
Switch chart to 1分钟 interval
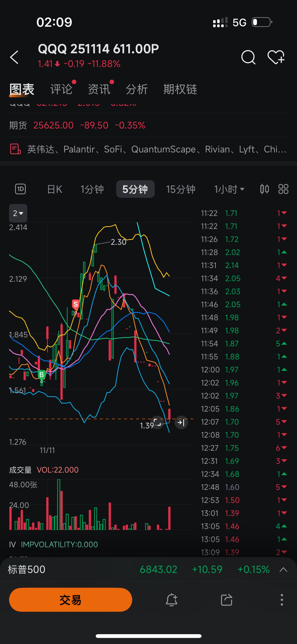point(92,189)
